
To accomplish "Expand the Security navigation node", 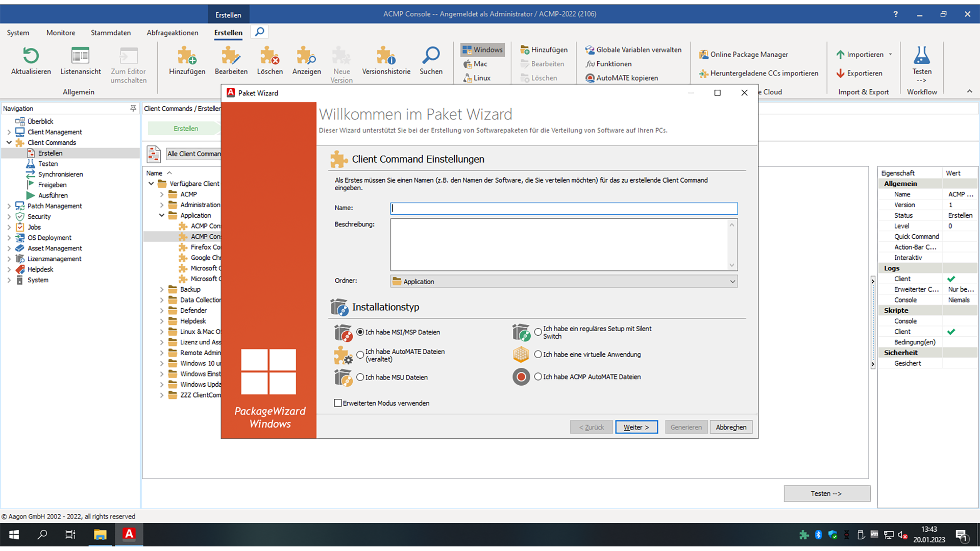I will (9, 217).
